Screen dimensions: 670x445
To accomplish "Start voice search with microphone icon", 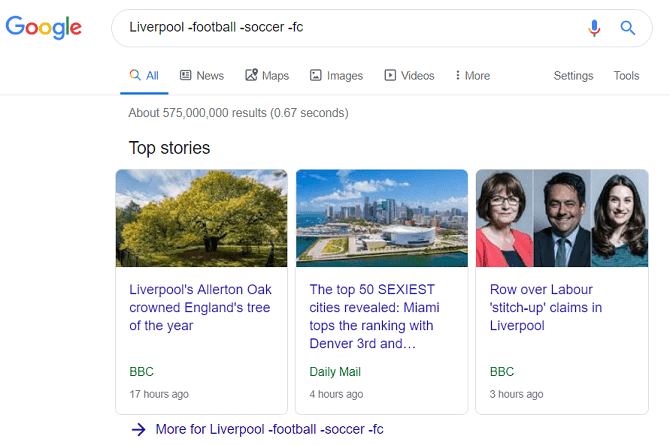I will tap(594, 28).
